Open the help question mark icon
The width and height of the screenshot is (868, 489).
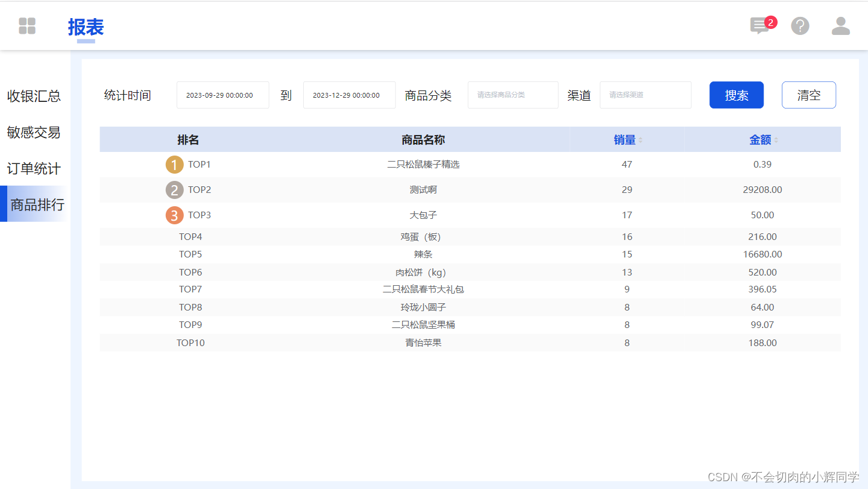pyautogui.click(x=800, y=26)
